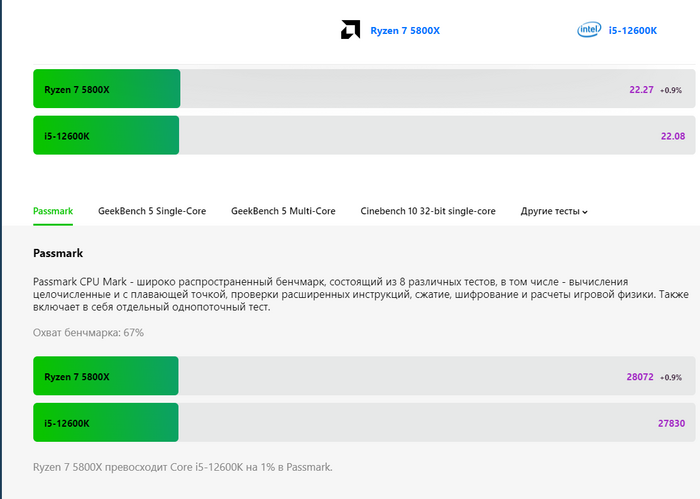Viewport: 700px width, 499px height.
Task: Switch to GeekBench 5 Multi-Core tab
Action: click(283, 211)
